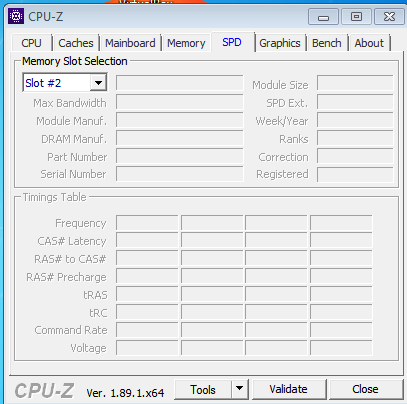The height and width of the screenshot is (404, 407).
Task: Open the About tab
Action: [x=369, y=43]
